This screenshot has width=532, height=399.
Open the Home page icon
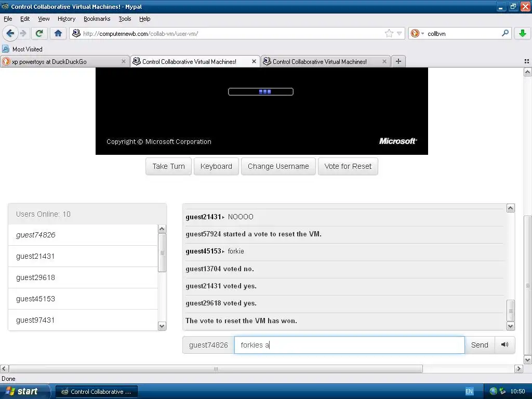(58, 33)
